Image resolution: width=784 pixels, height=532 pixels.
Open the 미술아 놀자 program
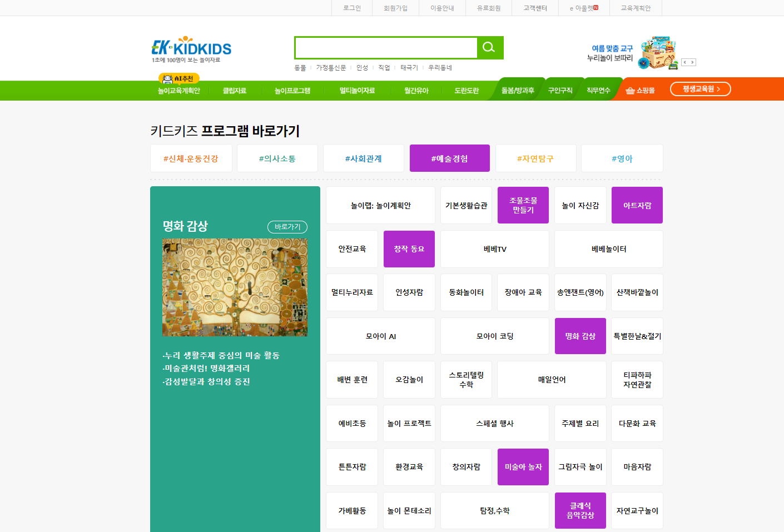[x=523, y=467]
